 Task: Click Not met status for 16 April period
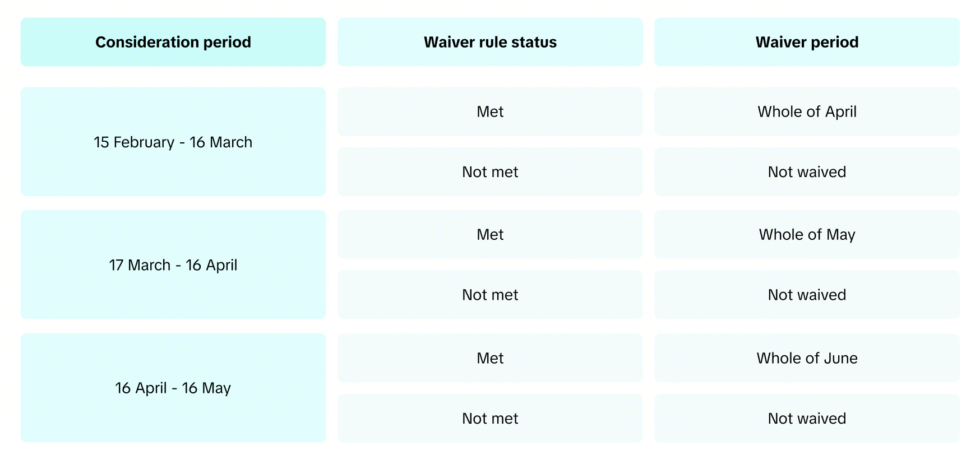(x=490, y=418)
